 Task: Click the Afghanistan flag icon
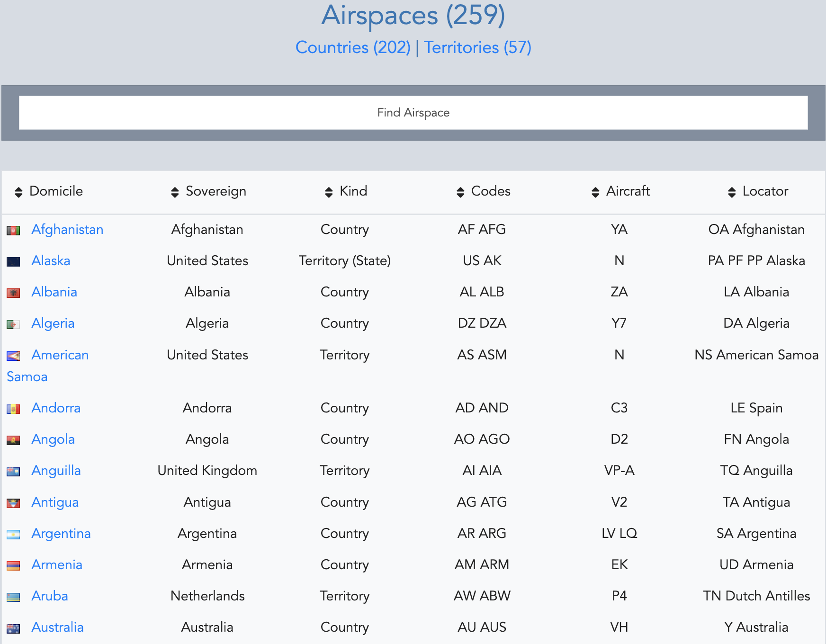[13, 229]
